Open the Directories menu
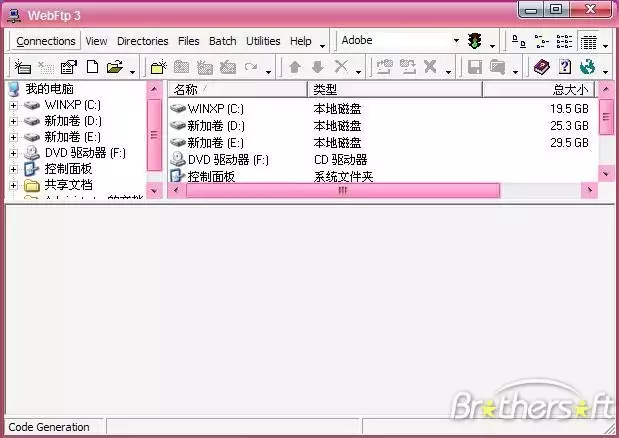The width and height of the screenshot is (619, 438). 143,41
